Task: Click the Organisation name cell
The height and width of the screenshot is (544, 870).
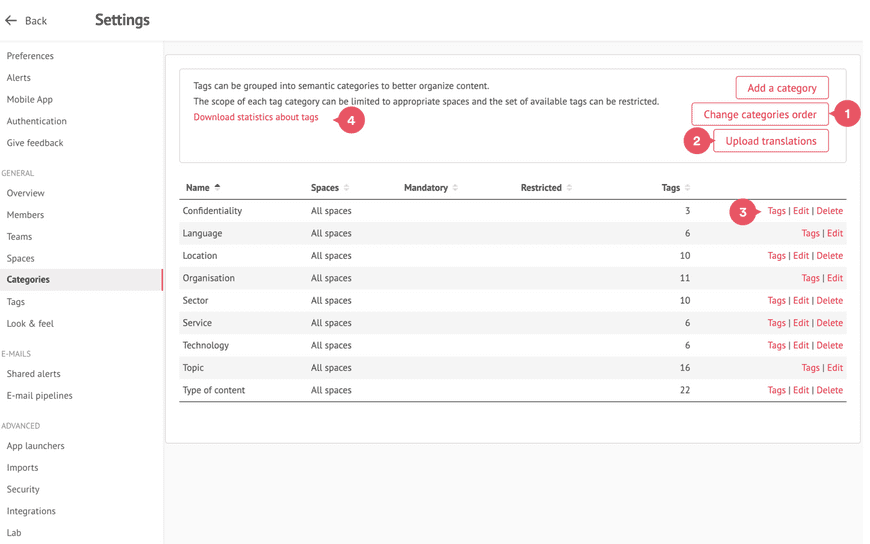Action: (209, 278)
